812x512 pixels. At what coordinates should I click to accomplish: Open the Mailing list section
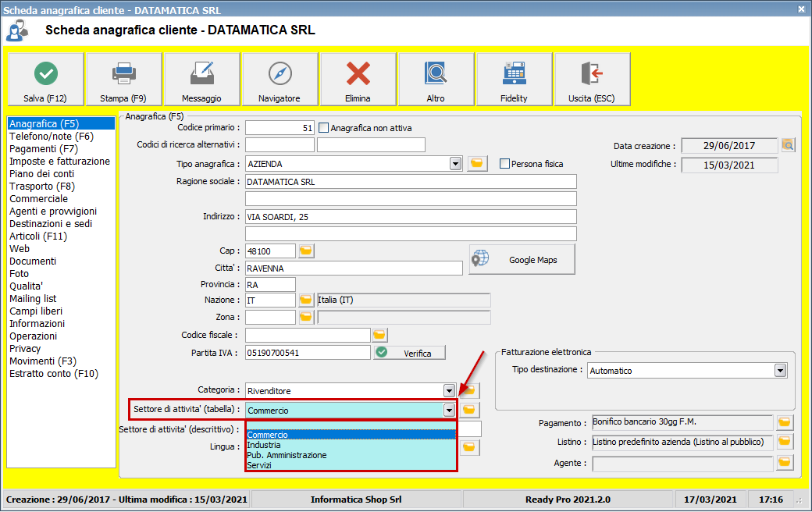point(61,299)
